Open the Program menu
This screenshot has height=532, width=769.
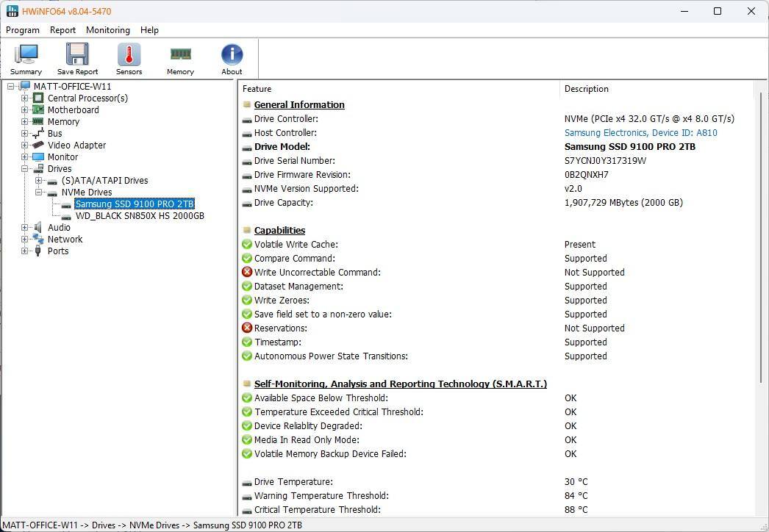pyautogui.click(x=23, y=30)
